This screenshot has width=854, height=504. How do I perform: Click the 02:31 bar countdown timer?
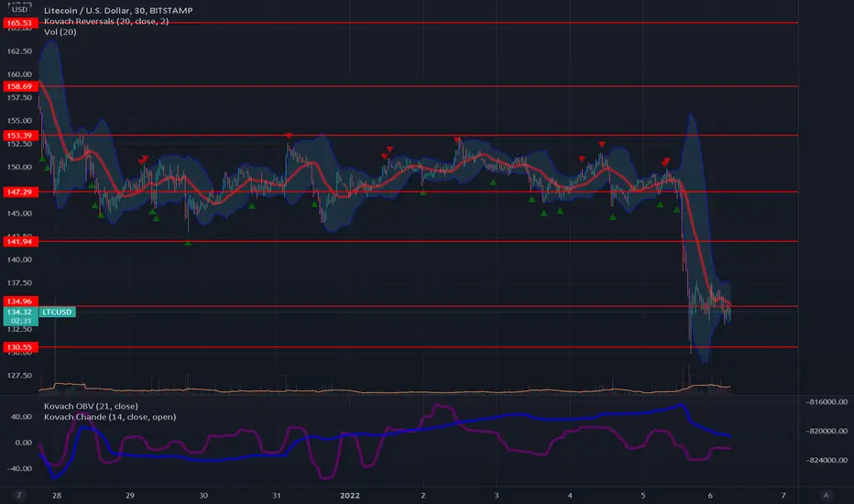[21, 321]
